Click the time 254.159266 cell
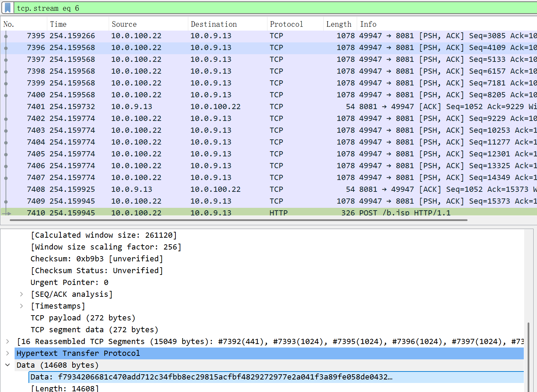 (72, 36)
